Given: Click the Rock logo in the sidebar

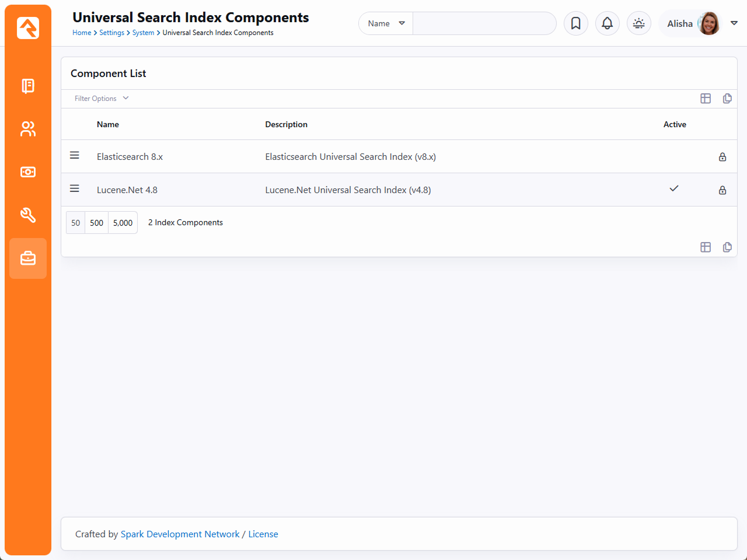Looking at the screenshot, I should pos(28,28).
